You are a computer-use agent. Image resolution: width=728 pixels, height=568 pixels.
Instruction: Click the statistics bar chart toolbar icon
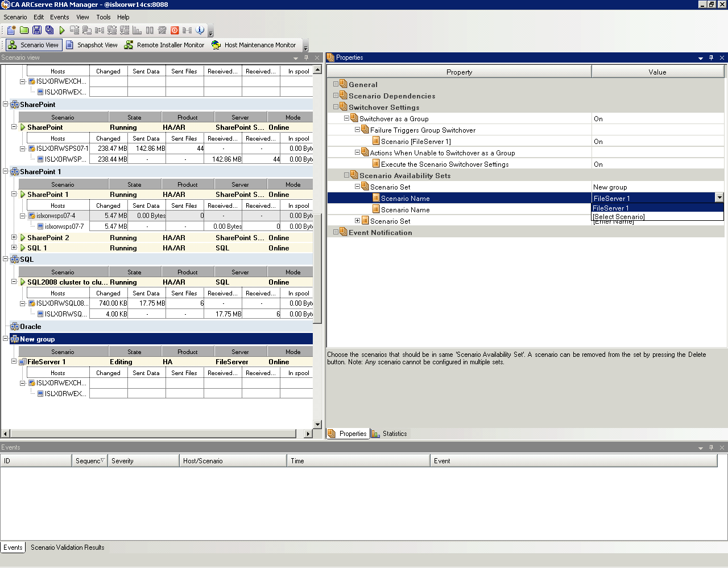coord(137,30)
